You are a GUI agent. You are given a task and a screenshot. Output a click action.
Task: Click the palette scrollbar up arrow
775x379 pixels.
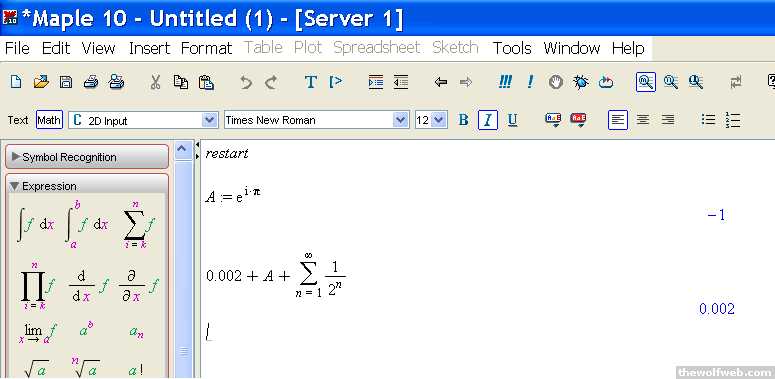click(x=183, y=150)
